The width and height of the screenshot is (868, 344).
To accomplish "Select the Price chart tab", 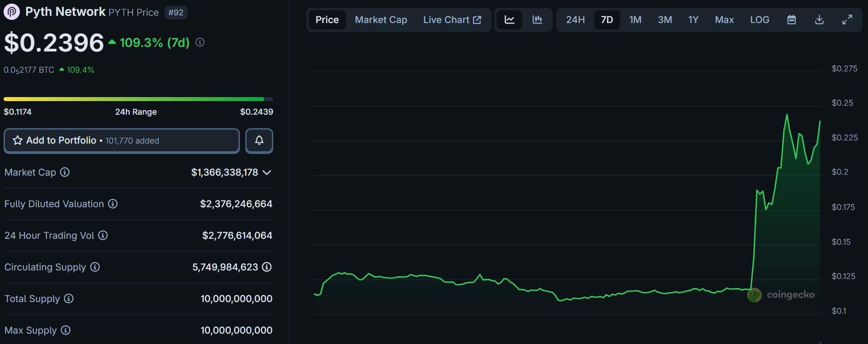I will coord(327,20).
